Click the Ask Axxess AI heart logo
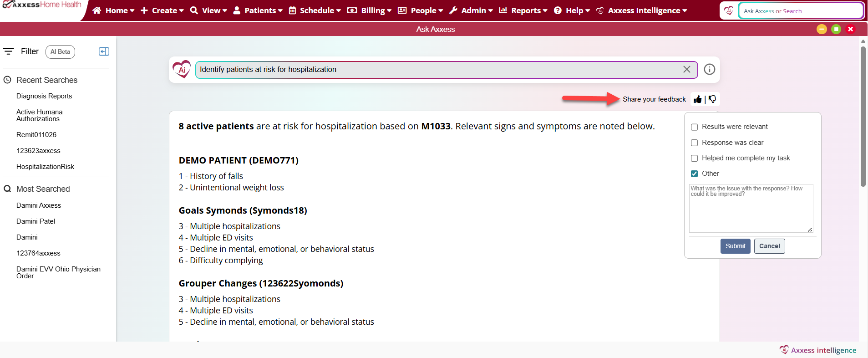 point(182,70)
